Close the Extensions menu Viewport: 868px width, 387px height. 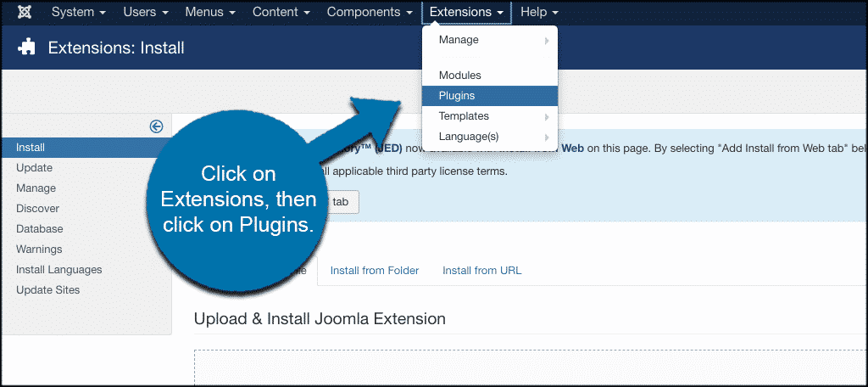point(467,12)
